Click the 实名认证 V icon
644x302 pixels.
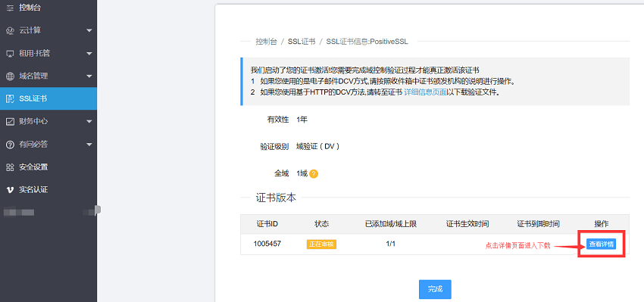pos(11,190)
